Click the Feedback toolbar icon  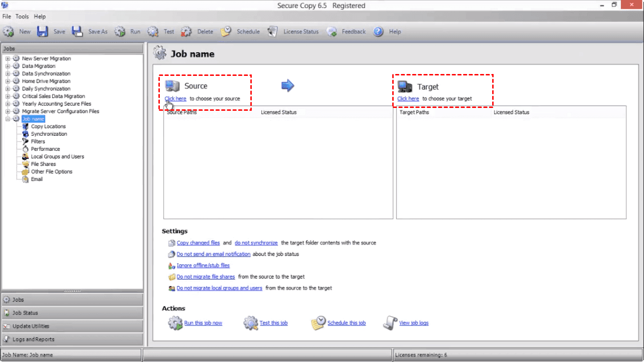pyautogui.click(x=332, y=32)
